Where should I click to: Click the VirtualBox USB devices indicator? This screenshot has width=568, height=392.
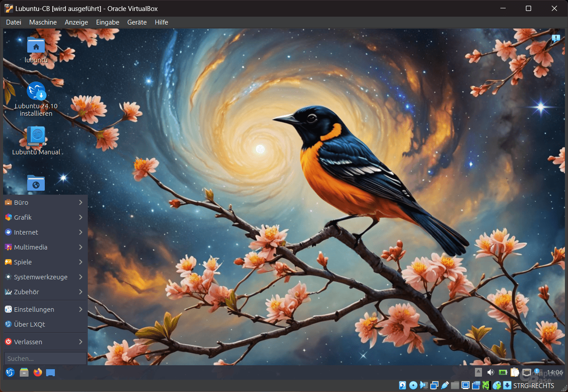pos(445,385)
